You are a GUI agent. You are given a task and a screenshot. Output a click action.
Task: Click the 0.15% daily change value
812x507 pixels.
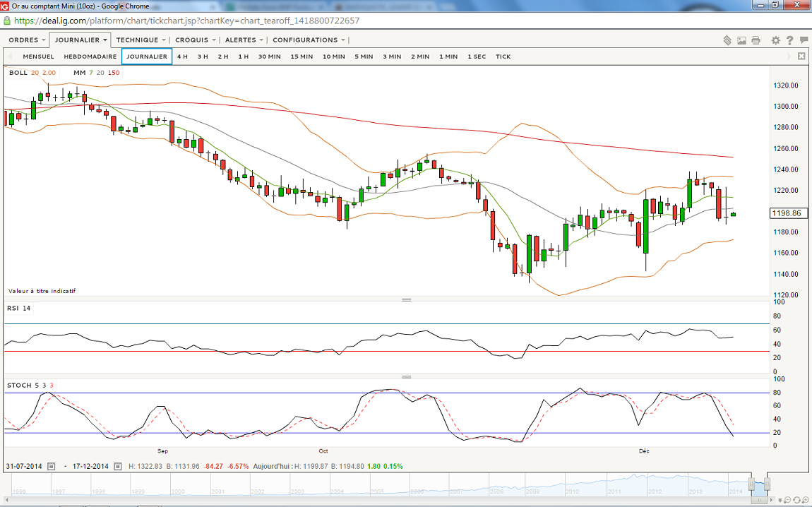(393, 467)
